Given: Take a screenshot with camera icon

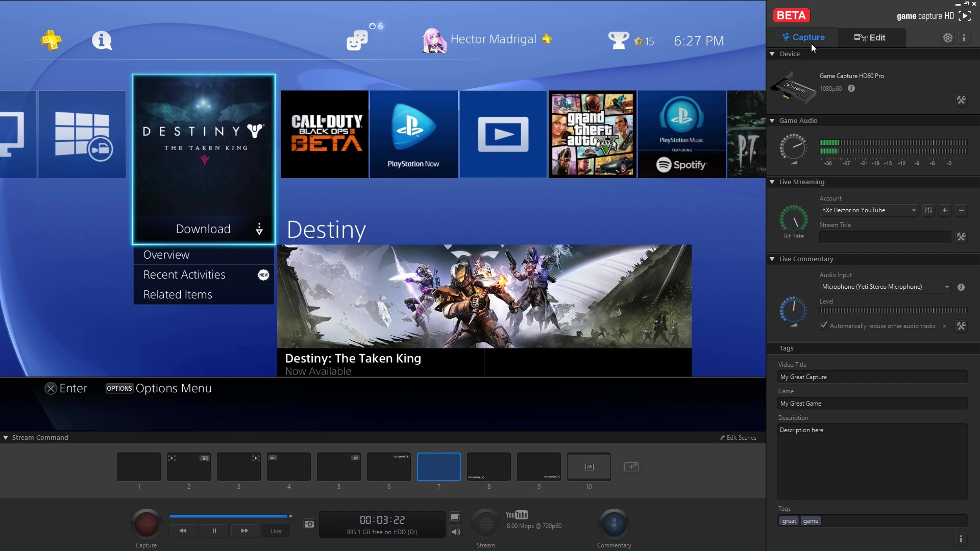Looking at the screenshot, I should (309, 524).
